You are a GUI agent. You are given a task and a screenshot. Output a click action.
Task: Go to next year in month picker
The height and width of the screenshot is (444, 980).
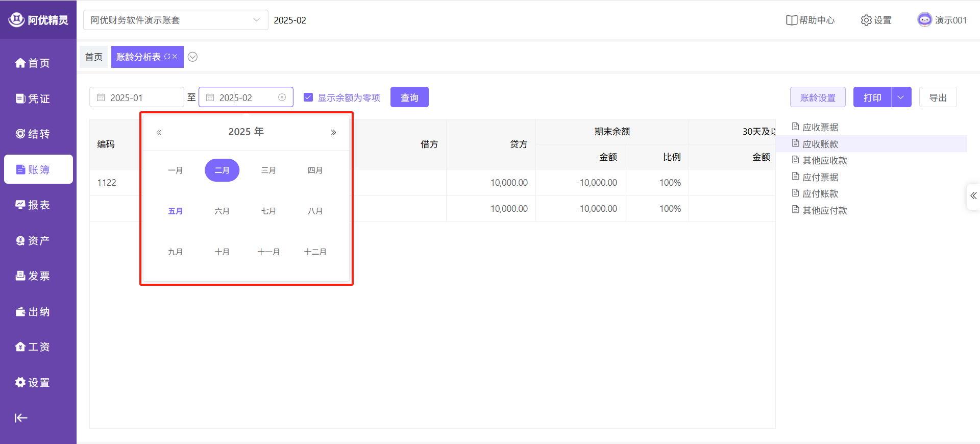333,132
